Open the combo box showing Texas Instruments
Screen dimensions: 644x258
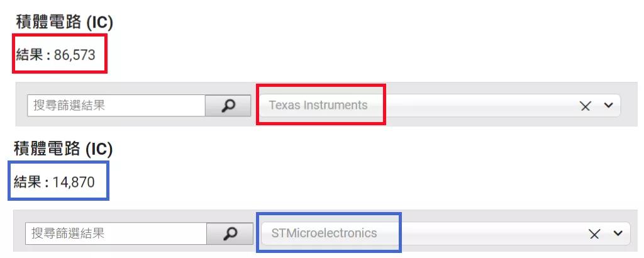click(x=440, y=106)
